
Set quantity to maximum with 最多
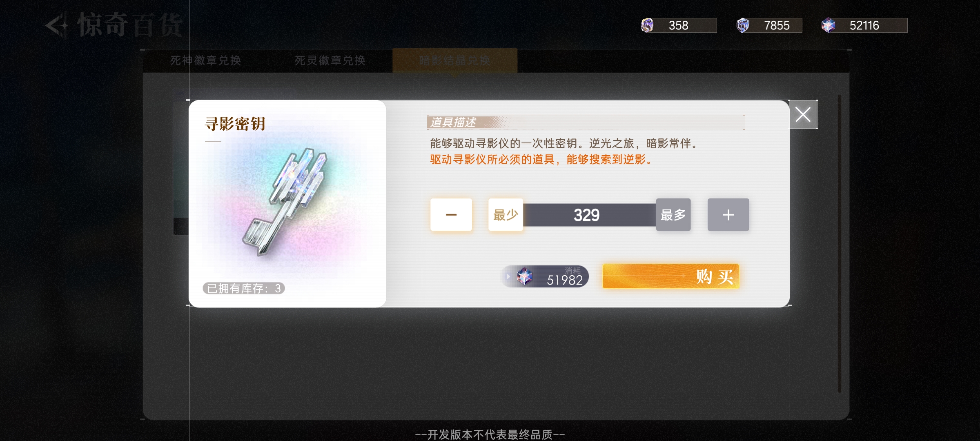pos(673,215)
